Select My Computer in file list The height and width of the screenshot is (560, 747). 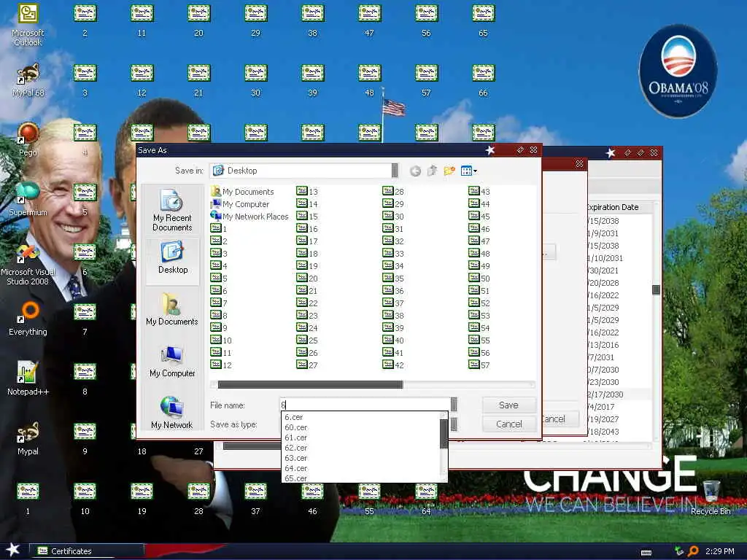pyautogui.click(x=240, y=204)
